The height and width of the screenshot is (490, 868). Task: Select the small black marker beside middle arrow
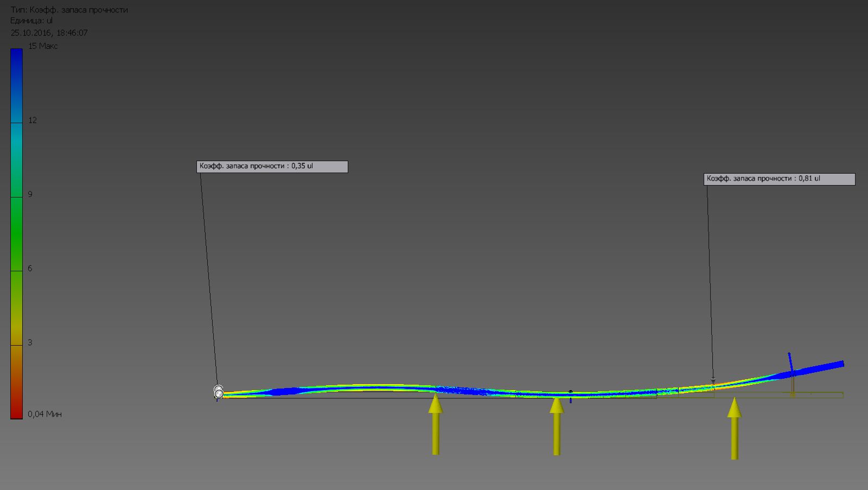coord(570,391)
